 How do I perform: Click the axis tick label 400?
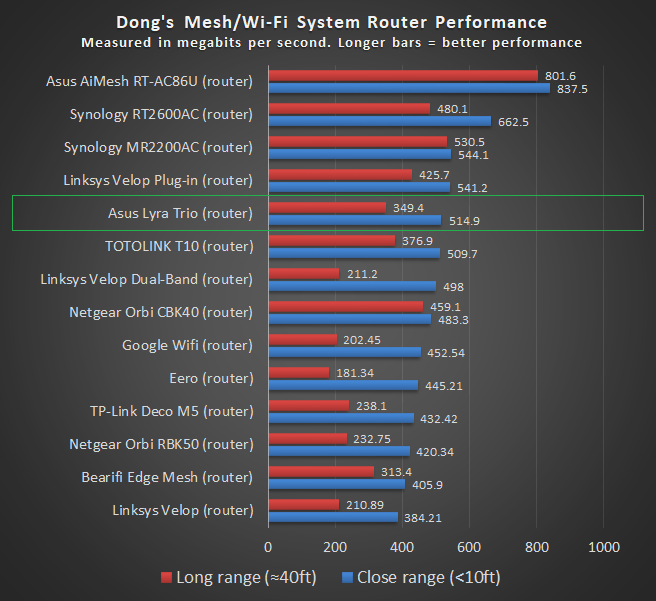402,547
